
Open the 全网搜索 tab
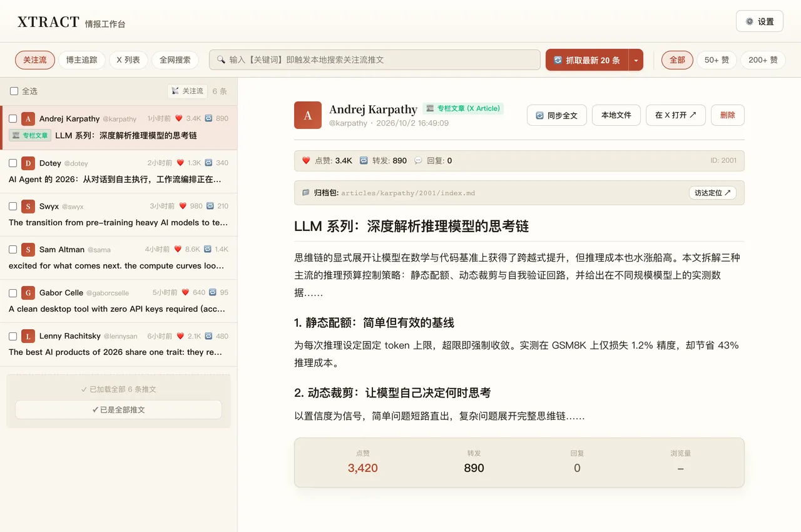click(x=175, y=60)
